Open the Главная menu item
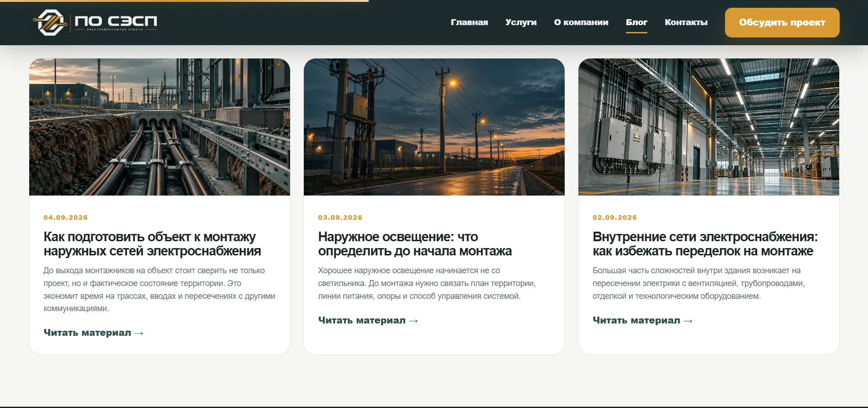The image size is (868, 408). [469, 22]
